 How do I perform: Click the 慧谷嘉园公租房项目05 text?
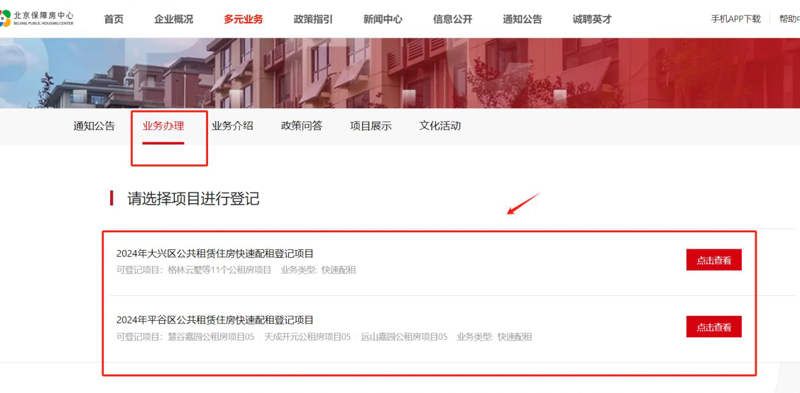[x=211, y=337]
